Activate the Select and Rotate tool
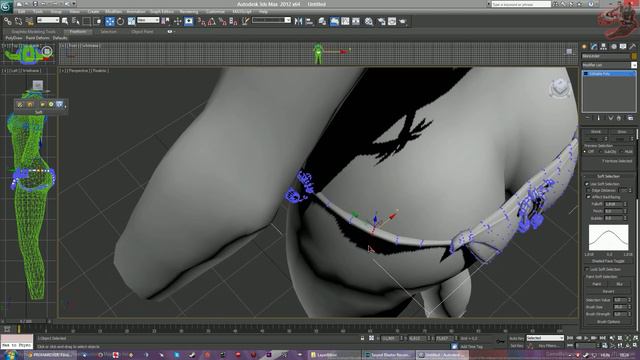Viewport: 640px width, 360px height. (x=120, y=21)
